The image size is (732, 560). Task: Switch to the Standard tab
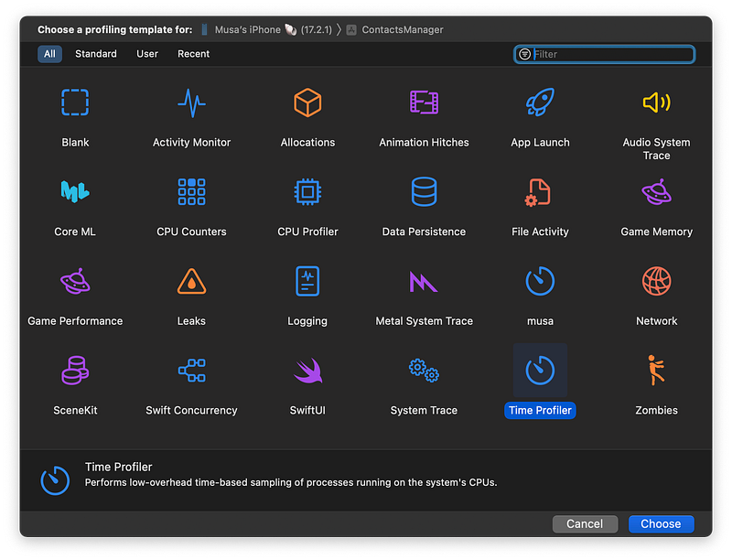tap(96, 54)
